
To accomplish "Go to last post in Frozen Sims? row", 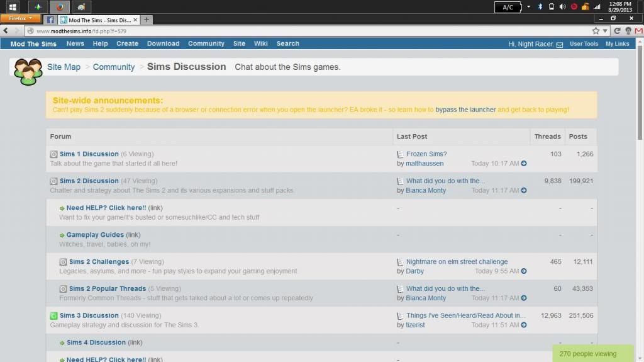I will 524,163.
